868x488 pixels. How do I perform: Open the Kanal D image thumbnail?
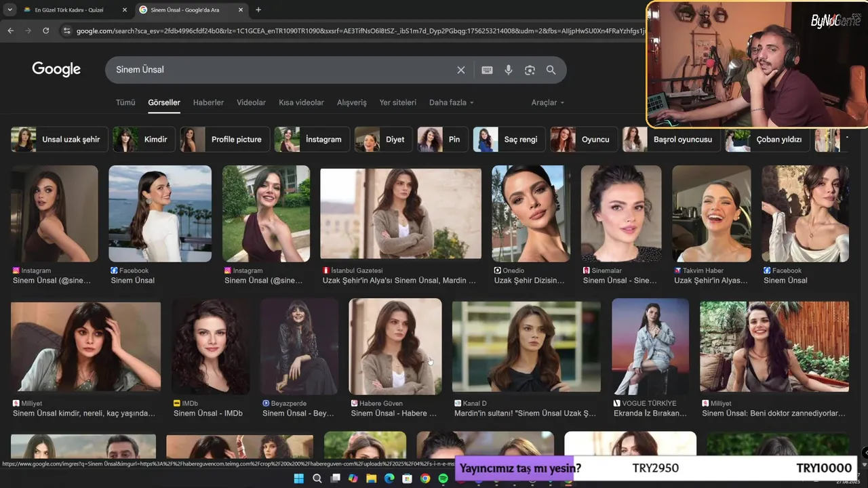pos(526,346)
